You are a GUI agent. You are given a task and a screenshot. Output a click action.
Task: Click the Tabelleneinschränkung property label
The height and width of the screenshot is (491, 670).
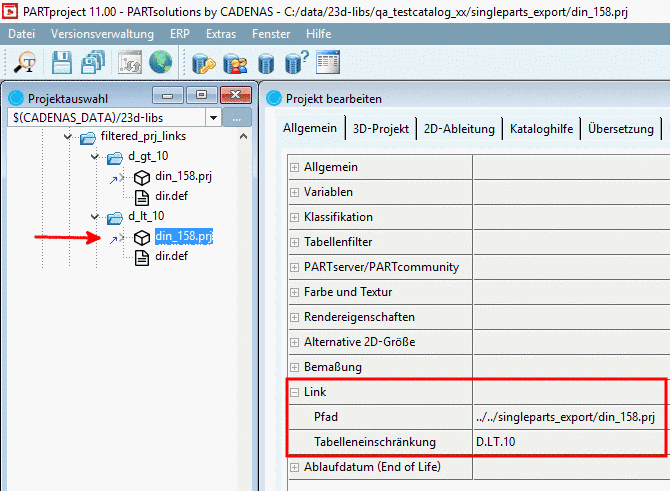point(375,442)
